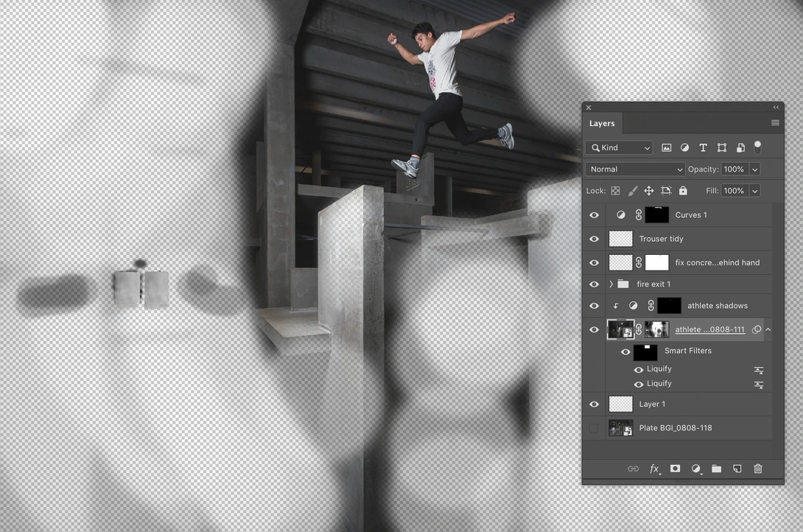Lock transparent pixels icon
803x532 pixels.
(616, 191)
